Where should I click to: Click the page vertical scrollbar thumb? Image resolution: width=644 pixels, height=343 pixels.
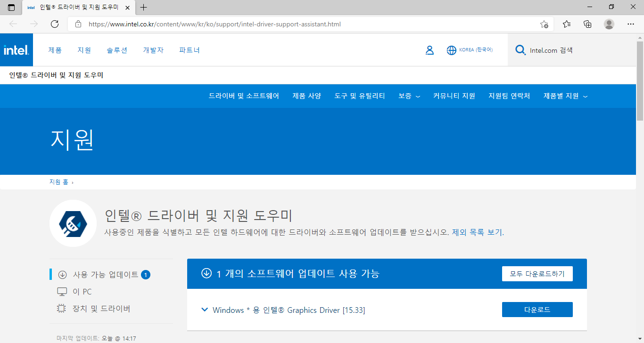pos(640,80)
